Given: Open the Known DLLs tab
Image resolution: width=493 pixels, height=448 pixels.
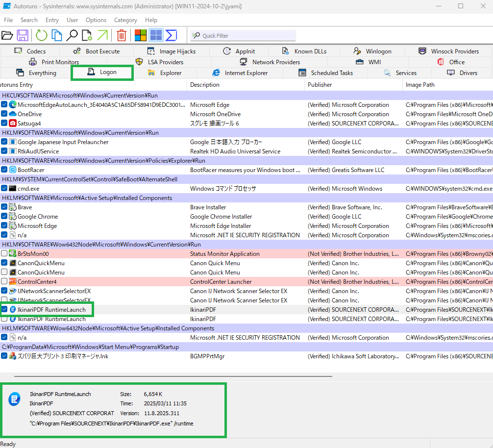Looking at the screenshot, I should coord(304,51).
